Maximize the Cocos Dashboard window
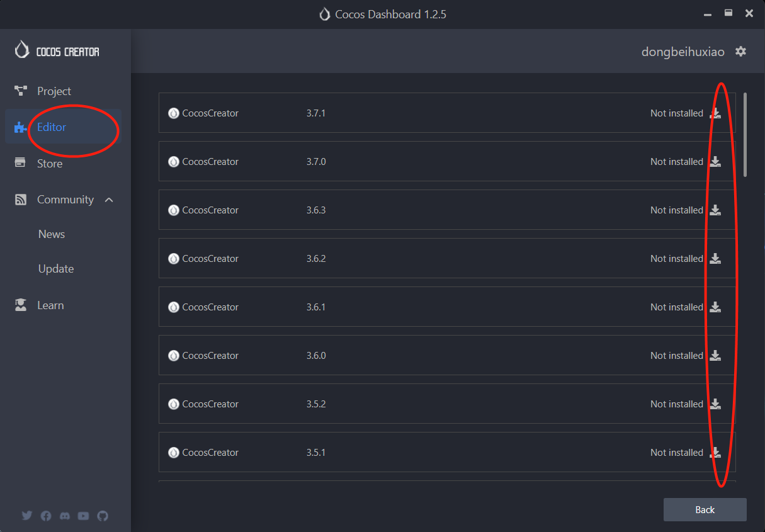765x532 pixels. 728,13
